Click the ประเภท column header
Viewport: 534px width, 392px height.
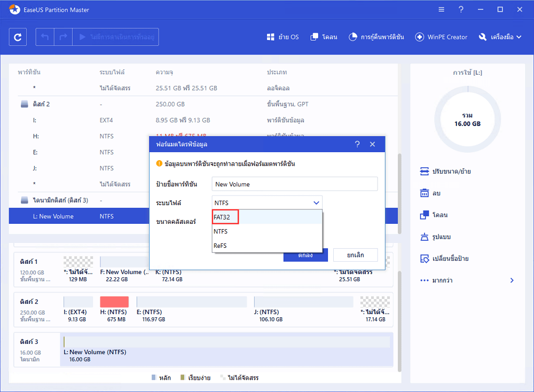[277, 72]
